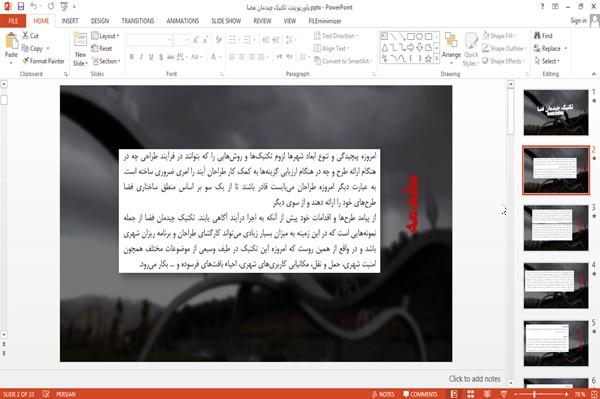The image size is (600, 399).
Task: Click the Save icon in quick access toolbar
Action: pyautogui.click(x=21, y=7)
